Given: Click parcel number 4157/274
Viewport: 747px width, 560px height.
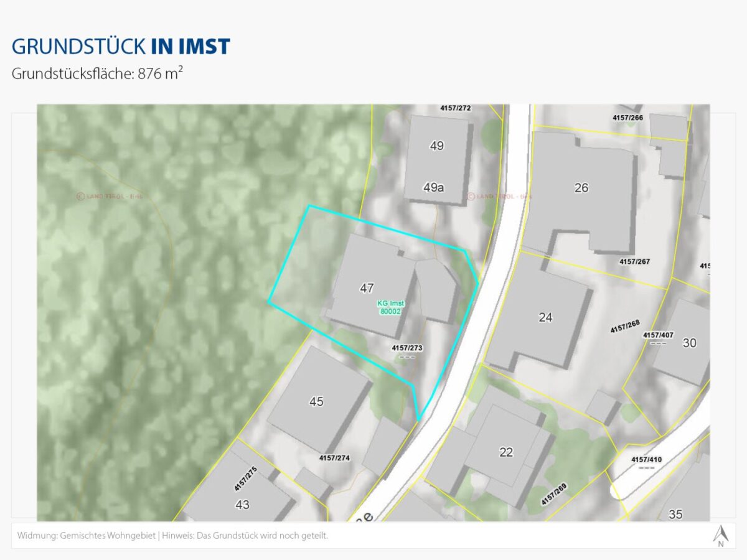Looking at the screenshot, I should [334, 458].
